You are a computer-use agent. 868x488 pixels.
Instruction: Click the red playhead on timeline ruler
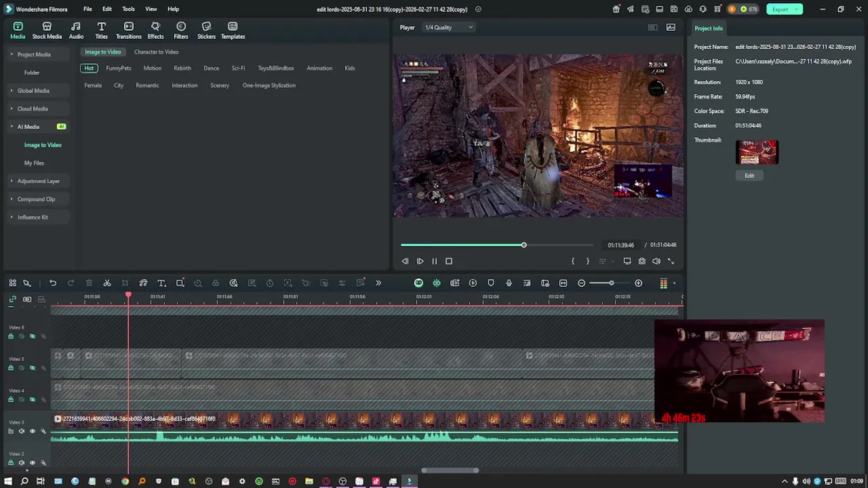point(128,296)
